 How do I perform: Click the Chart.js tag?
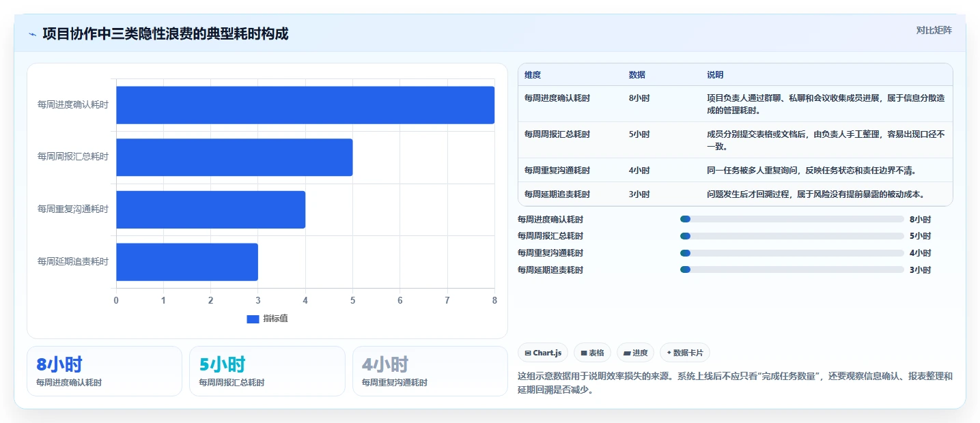pos(543,353)
